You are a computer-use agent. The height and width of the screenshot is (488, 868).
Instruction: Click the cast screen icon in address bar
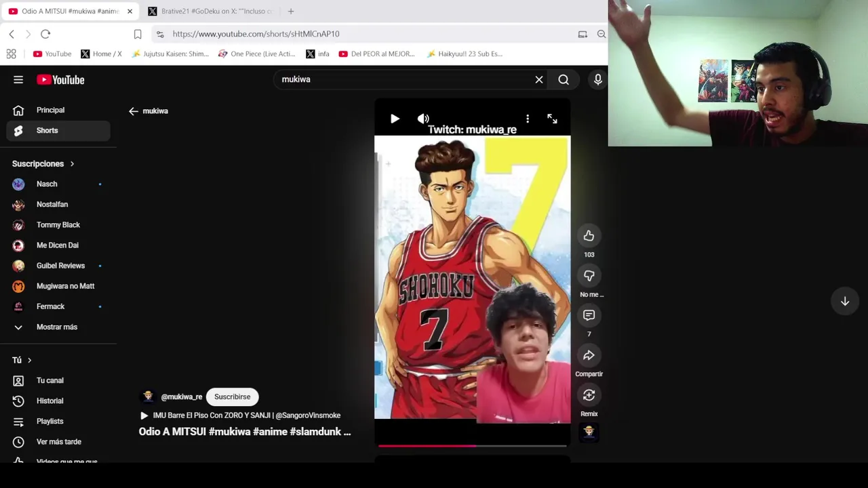point(583,34)
